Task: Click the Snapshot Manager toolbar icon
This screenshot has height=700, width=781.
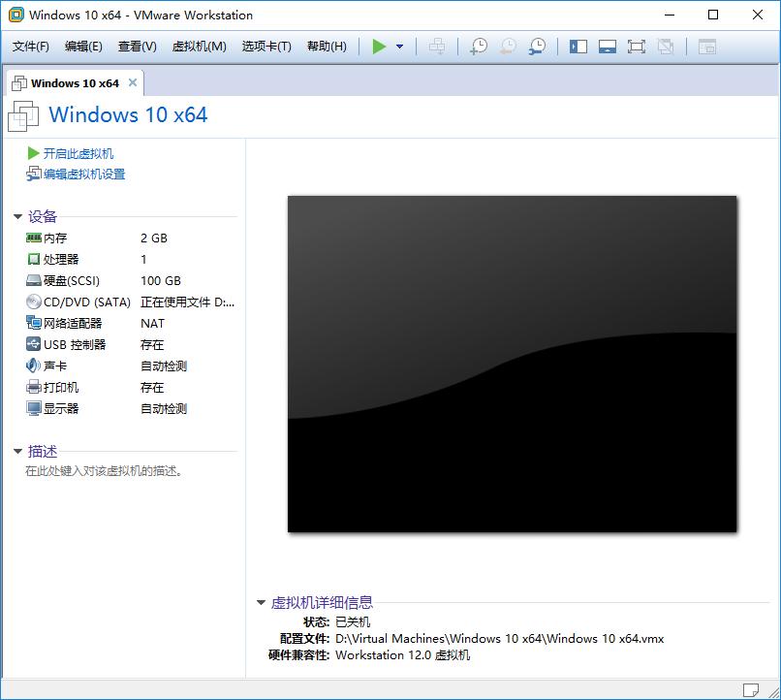Action: tap(536, 45)
